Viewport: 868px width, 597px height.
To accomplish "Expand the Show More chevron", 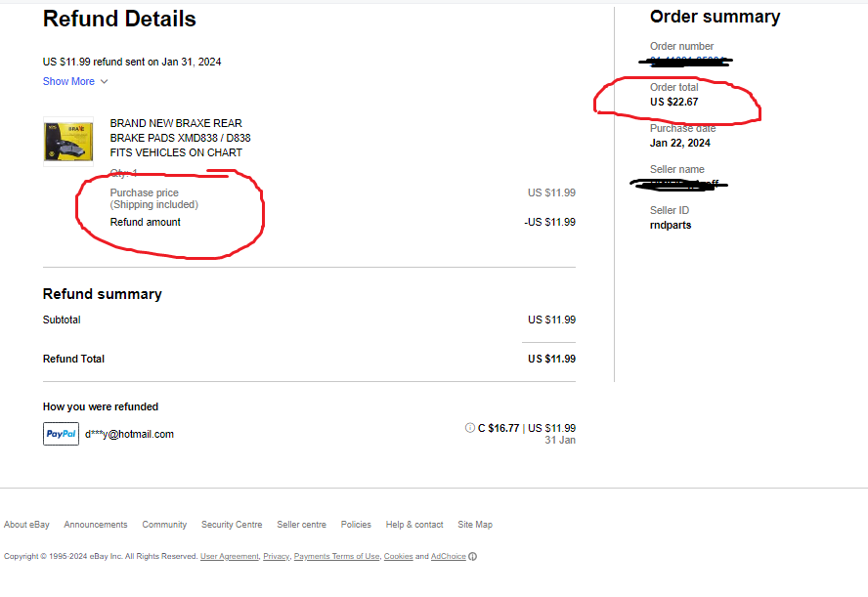I will coord(104,82).
